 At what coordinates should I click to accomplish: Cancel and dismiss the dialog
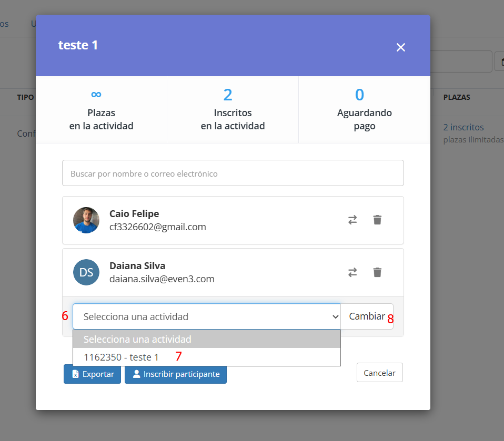click(380, 373)
